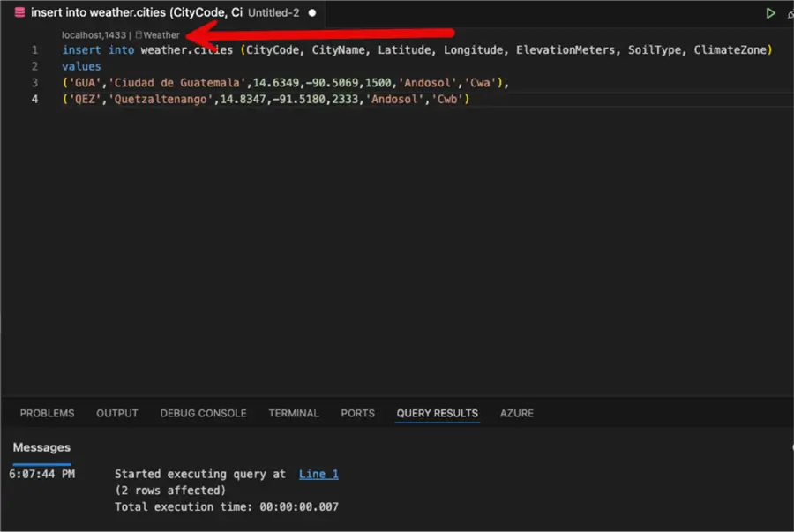Place cursor on the "values" keyword
The height and width of the screenshot is (532, 794).
pyautogui.click(x=81, y=66)
